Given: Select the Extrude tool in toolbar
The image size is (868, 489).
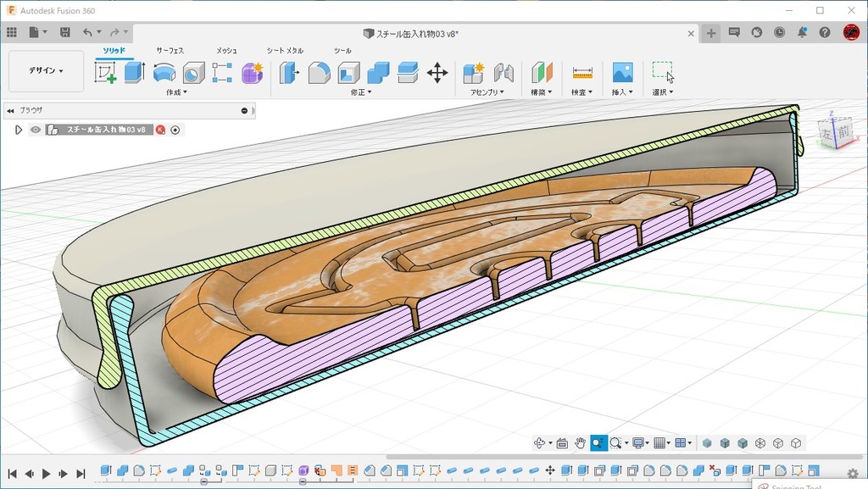Looking at the screenshot, I should [x=135, y=73].
